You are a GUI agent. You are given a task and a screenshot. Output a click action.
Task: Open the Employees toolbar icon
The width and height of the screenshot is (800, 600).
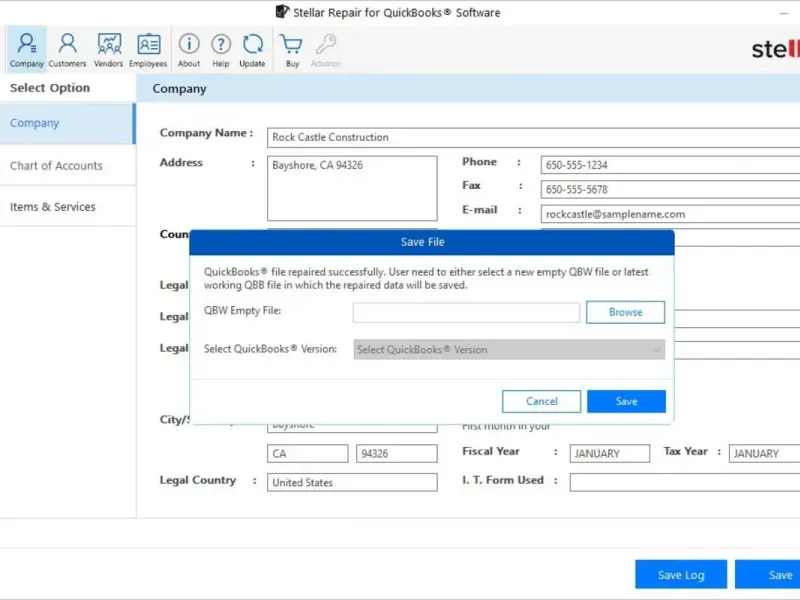pos(148,49)
